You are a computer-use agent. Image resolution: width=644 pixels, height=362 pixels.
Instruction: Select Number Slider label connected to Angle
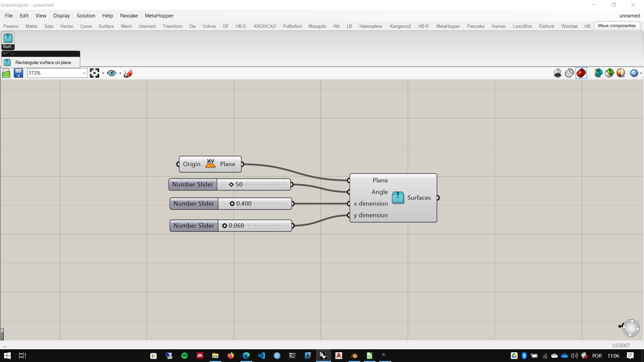[x=193, y=184]
